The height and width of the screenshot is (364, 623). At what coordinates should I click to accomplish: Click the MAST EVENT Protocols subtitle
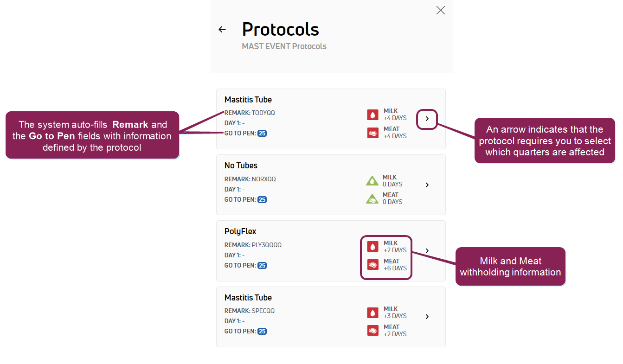pyautogui.click(x=284, y=46)
